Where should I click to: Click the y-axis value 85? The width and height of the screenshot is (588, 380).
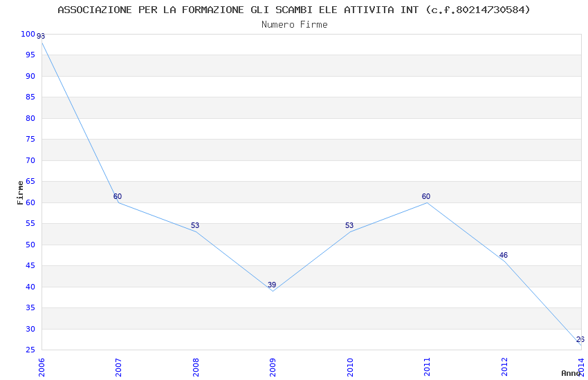(x=30, y=97)
